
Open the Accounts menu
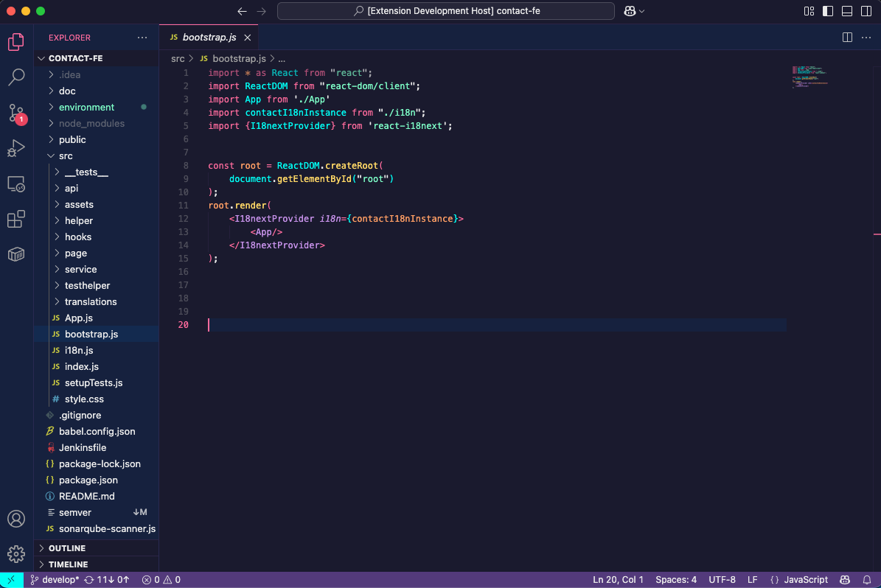click(16, 519)
